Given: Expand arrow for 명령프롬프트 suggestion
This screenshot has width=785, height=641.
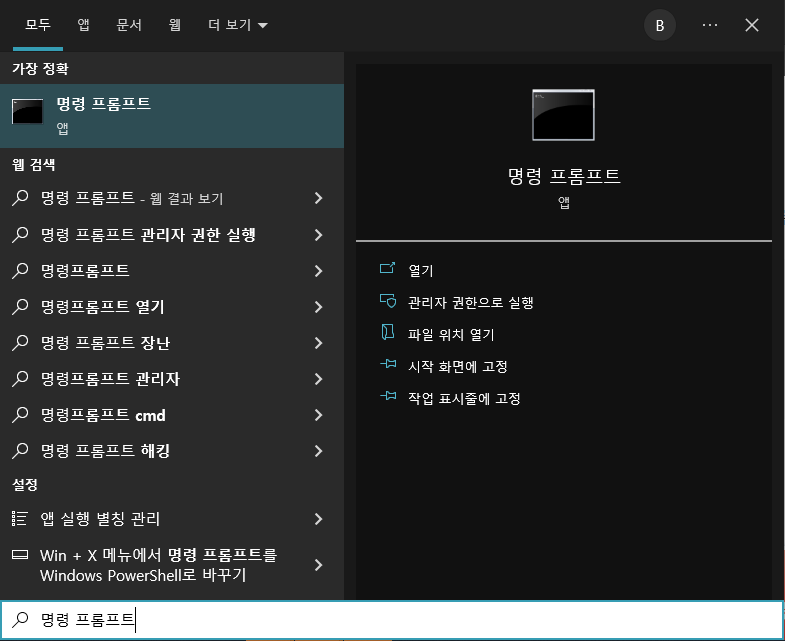Looking at the screenshot, I should [x=318, y=271].
